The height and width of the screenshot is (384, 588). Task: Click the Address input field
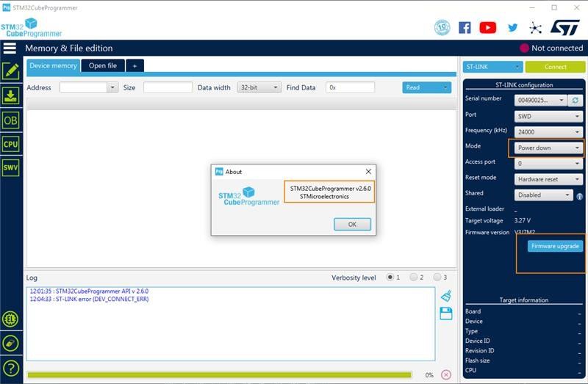83,87
